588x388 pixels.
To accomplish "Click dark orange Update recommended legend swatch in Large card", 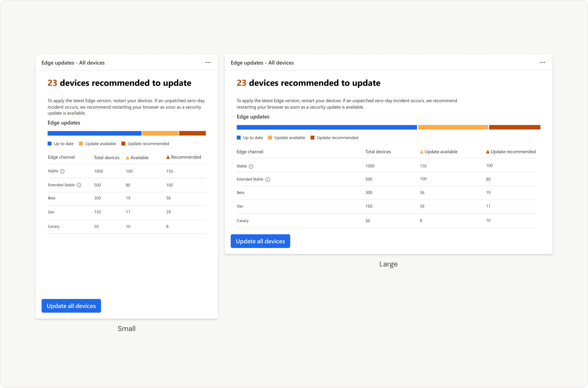I will coord(312,138).
